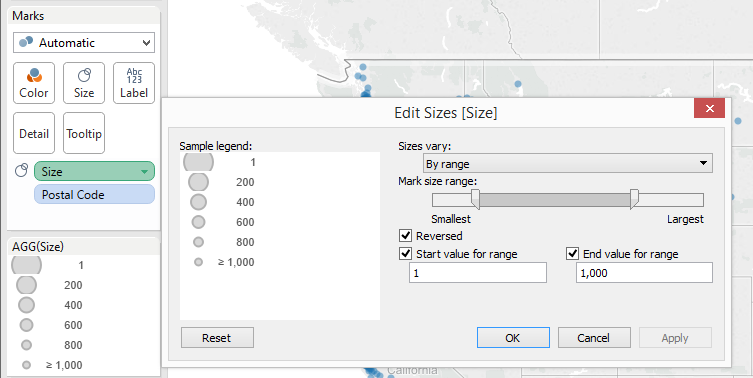Click AGG(Size) legend circle for ≥ 1,000

click(x=26, y=365)
